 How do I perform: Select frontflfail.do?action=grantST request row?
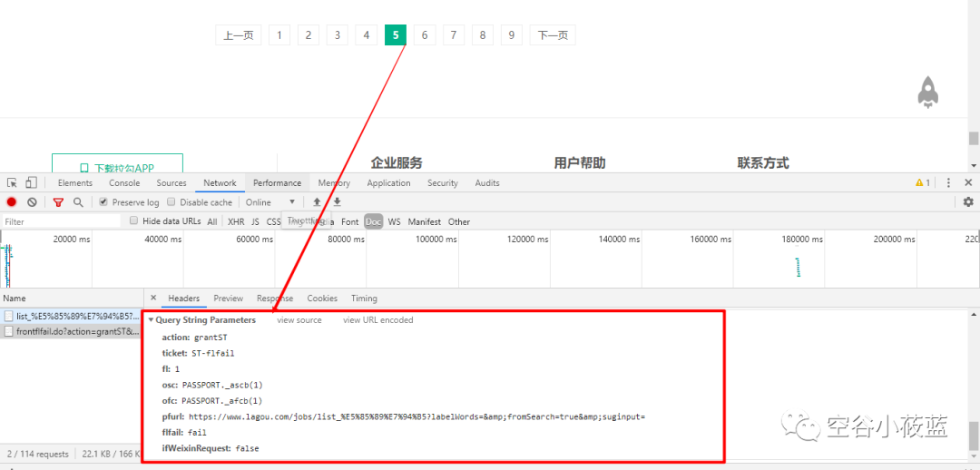click(72, 331)
